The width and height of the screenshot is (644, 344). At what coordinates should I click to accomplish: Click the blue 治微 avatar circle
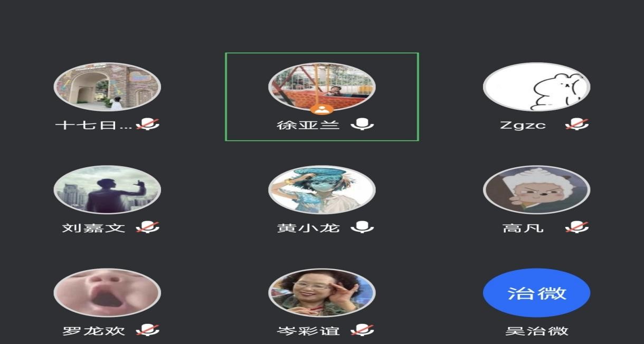click(x=536, y=293)
